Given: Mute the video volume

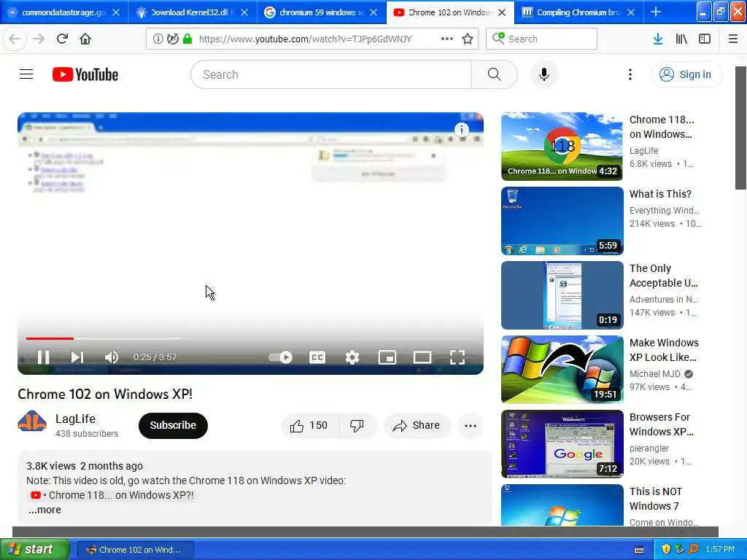Looking at the screenshot, I should [x=112, y=357].
